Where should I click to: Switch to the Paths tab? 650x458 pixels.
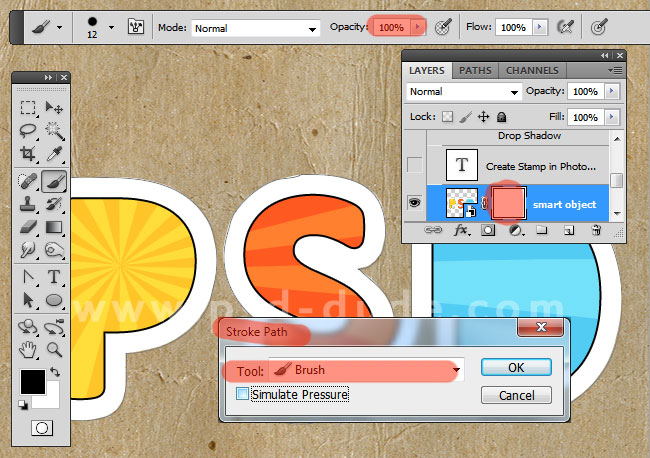[475, 70]
